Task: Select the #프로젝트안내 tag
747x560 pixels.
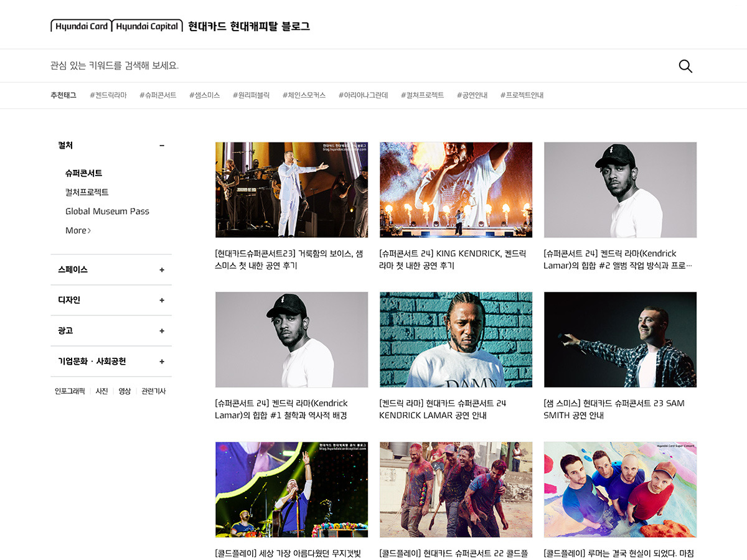Action: click(x=522, y=95)
